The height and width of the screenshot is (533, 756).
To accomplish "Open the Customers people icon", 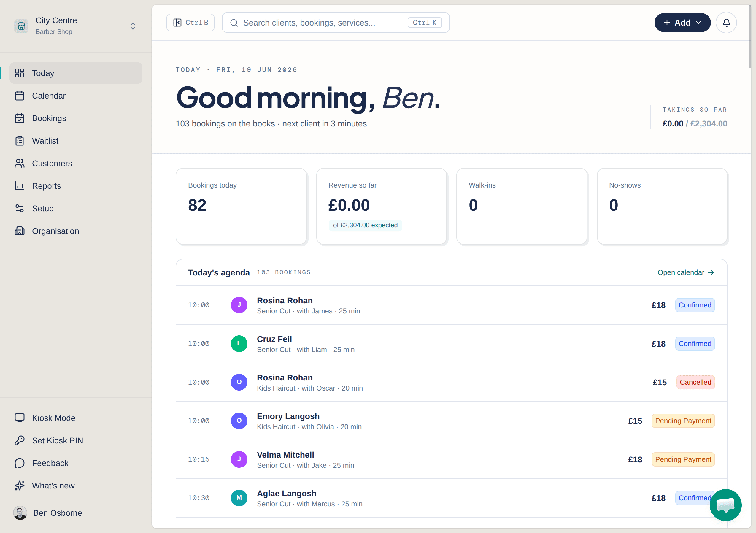I will click(19, 163).
